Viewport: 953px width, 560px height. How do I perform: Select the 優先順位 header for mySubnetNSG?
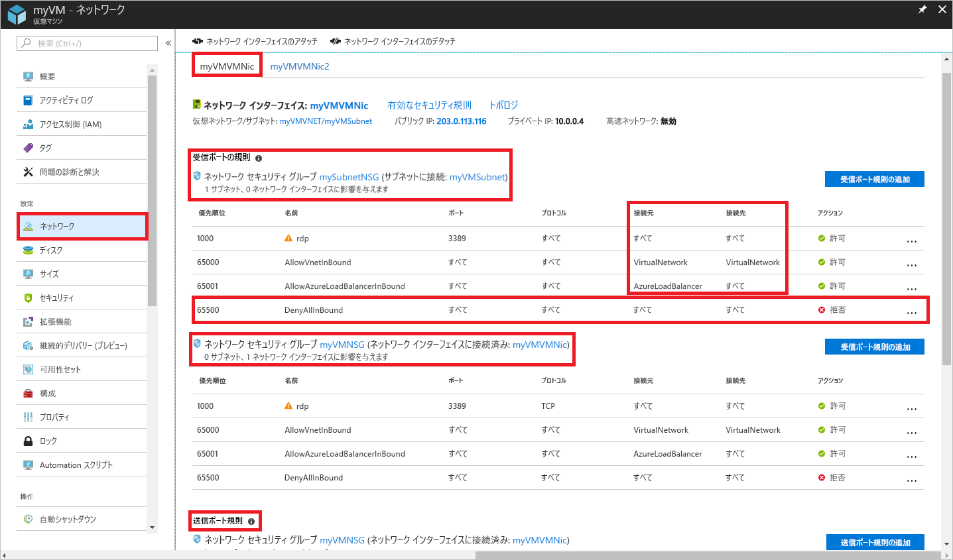[x=212, y=213]
